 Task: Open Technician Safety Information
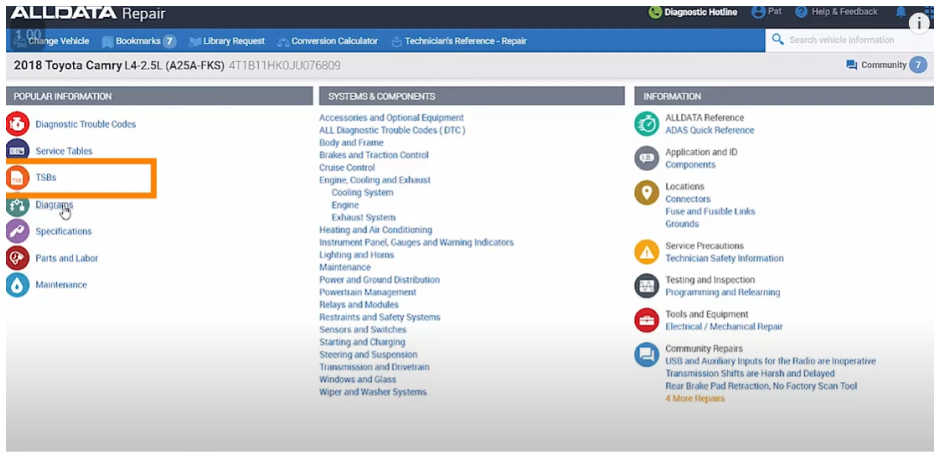tap(724, 258)
